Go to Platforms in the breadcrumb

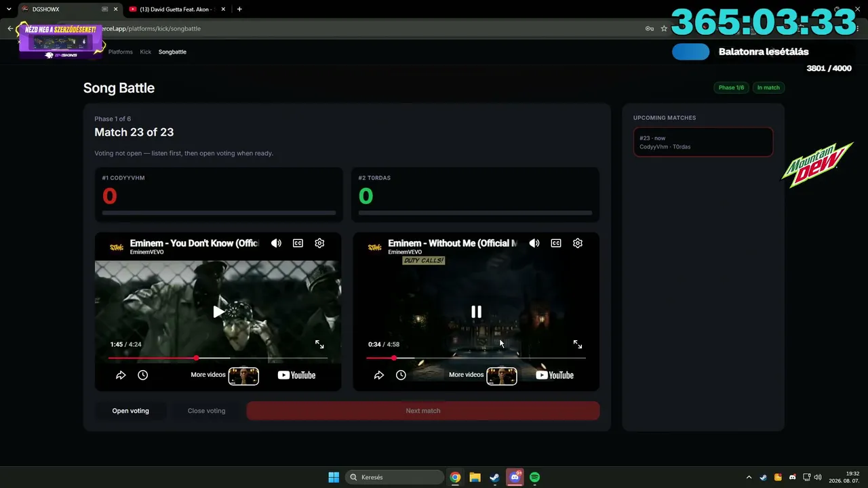tap(121, 52)
